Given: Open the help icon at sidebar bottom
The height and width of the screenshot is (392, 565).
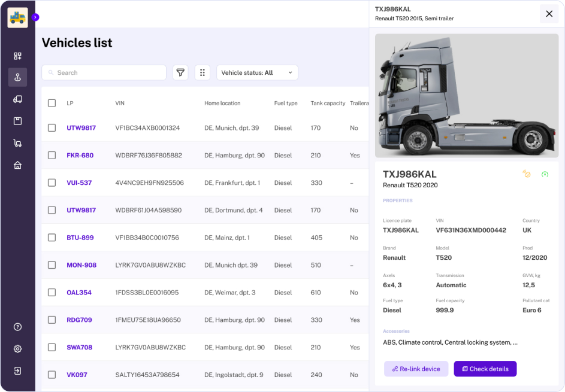Looking at the screenshot, I should (x=17, y=327).
